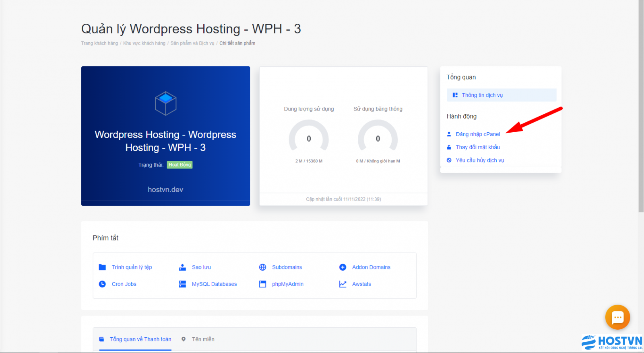Open the Subdomains shortcut link
Screen dimensions: 644x353
[287, 267]
